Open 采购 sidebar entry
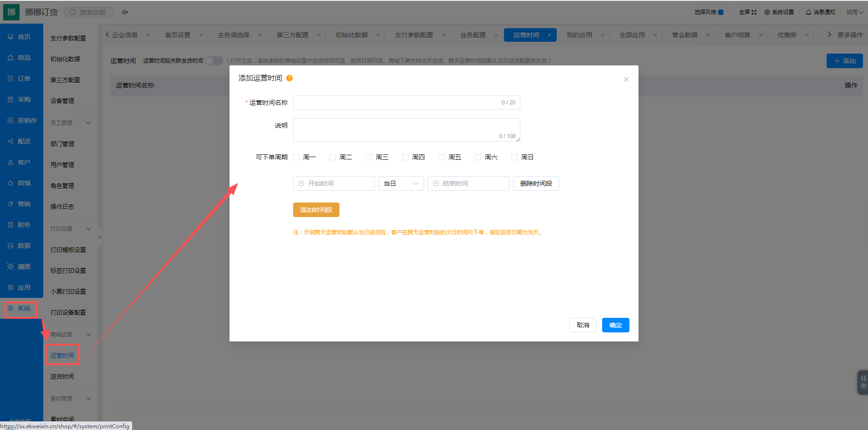Screen dimensions: 868x430 click(19, 99)
